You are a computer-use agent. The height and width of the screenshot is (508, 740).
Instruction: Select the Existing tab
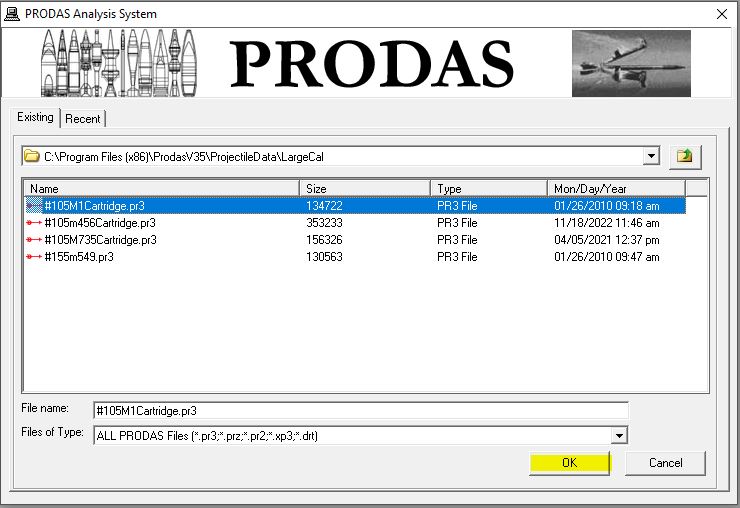tap(35, 118)
